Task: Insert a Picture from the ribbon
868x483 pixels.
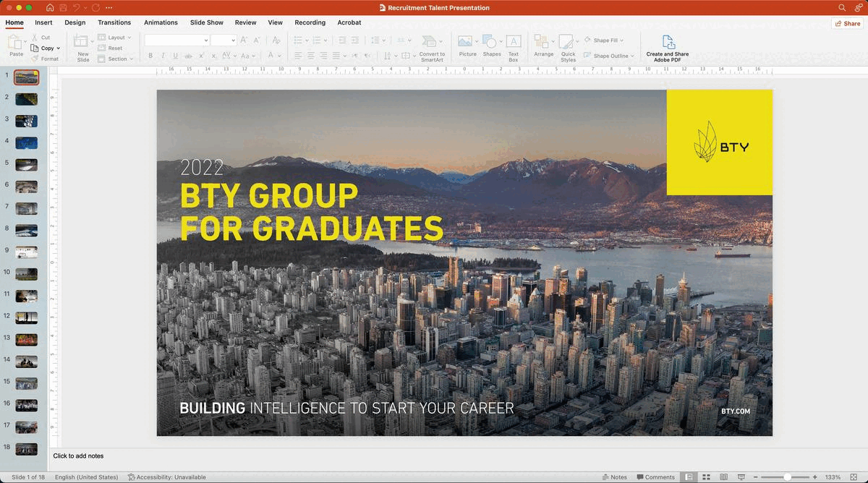Action: (x=467, y=46)
